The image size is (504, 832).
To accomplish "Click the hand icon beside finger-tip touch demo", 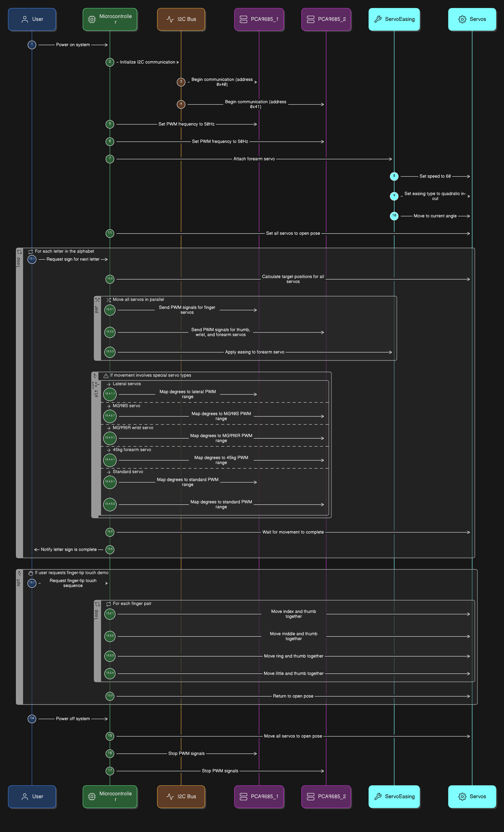I will [31, 573].
